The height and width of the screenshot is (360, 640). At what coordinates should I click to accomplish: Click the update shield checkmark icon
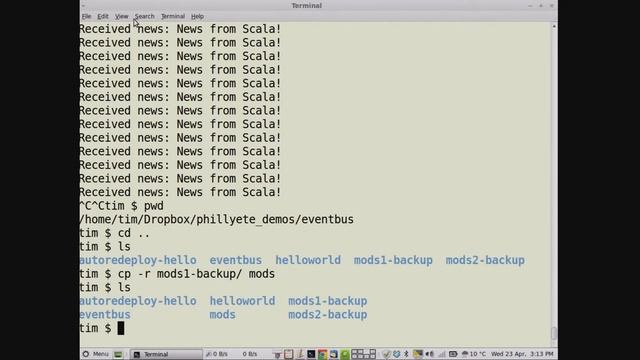coord(386,354)
